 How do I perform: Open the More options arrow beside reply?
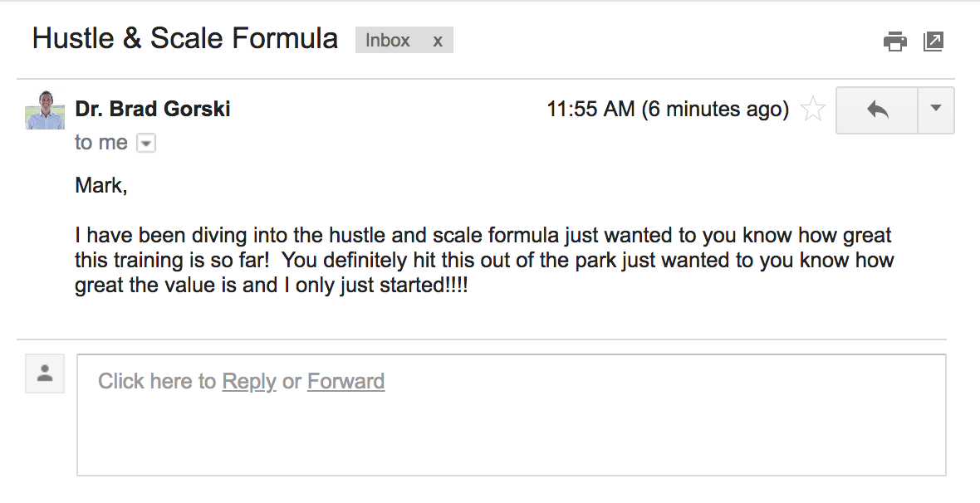coord(936,109)
